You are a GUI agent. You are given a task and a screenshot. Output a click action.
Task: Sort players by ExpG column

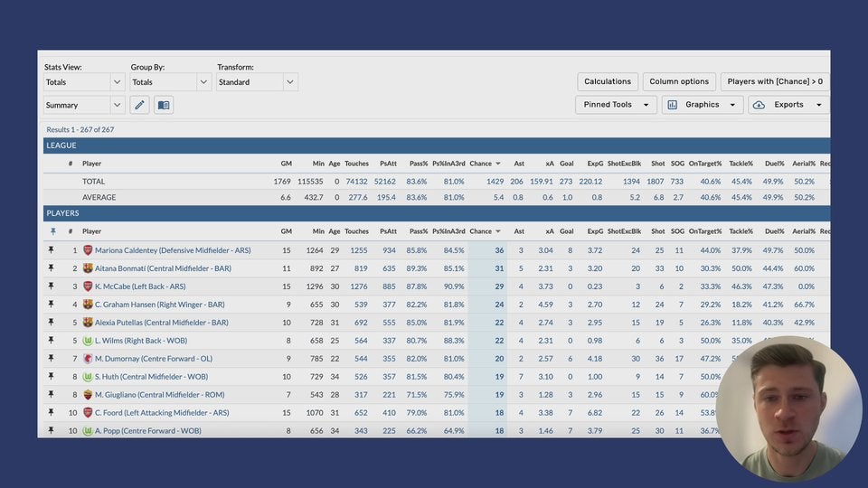[595, 231]
